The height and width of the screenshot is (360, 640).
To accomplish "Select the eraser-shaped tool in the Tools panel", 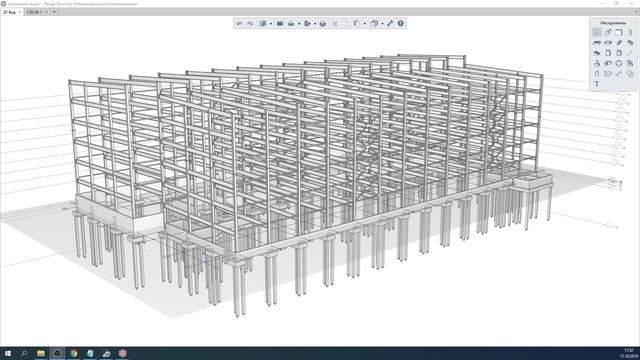I will click(608, 32).
